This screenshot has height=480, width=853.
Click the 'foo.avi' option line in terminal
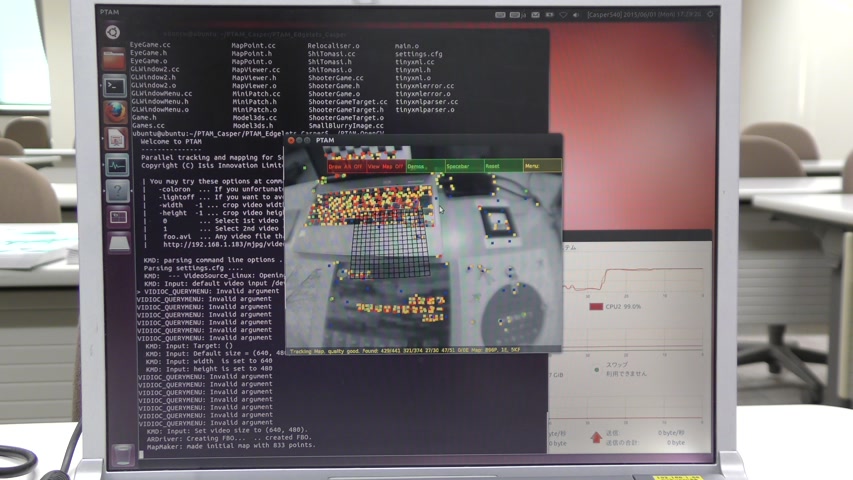tap(223, 236)
